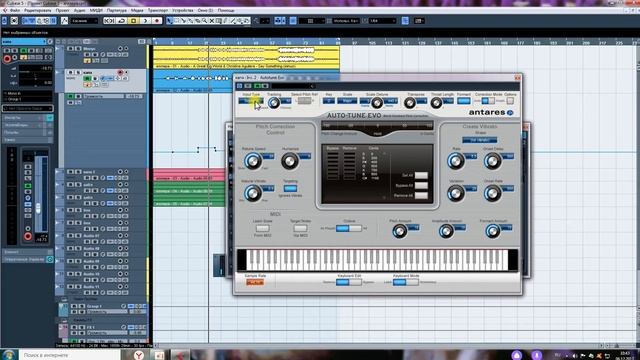Turn the Onset Rate knob
Image resolution: width=640 pixels, height=360 pixels.
pos(493,193)
